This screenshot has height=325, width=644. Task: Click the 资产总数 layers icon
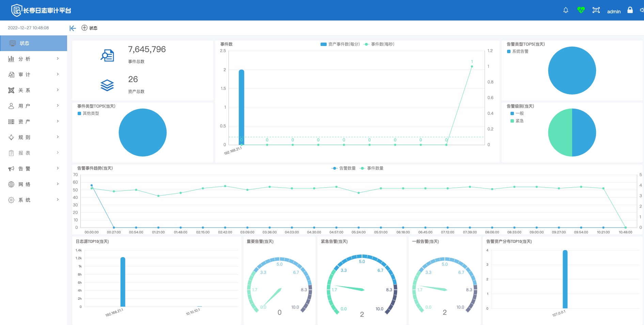click(107, 85)
